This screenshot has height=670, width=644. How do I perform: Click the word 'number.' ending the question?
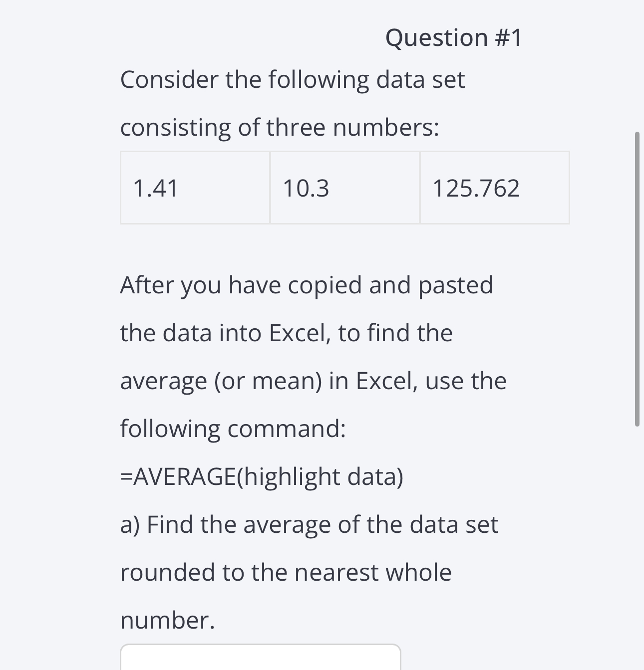[167, 620]
